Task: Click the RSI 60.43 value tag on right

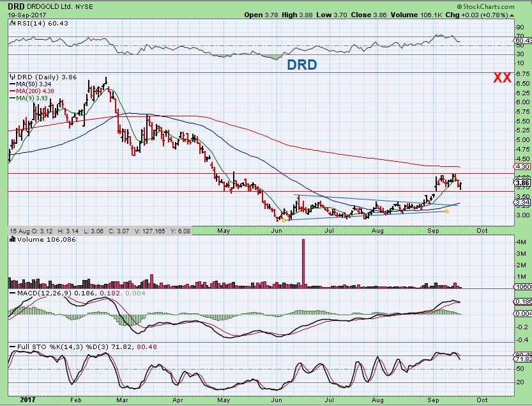Action: pos(523,41)
